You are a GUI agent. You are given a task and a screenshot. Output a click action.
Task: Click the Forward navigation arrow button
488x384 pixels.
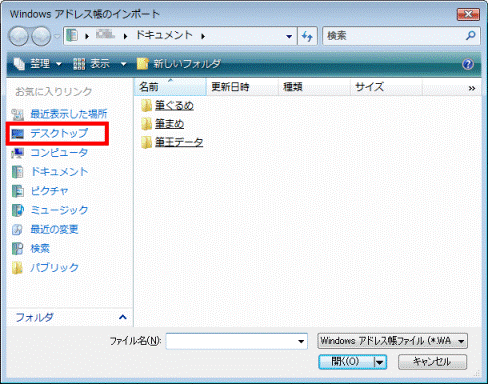(41, 36)
